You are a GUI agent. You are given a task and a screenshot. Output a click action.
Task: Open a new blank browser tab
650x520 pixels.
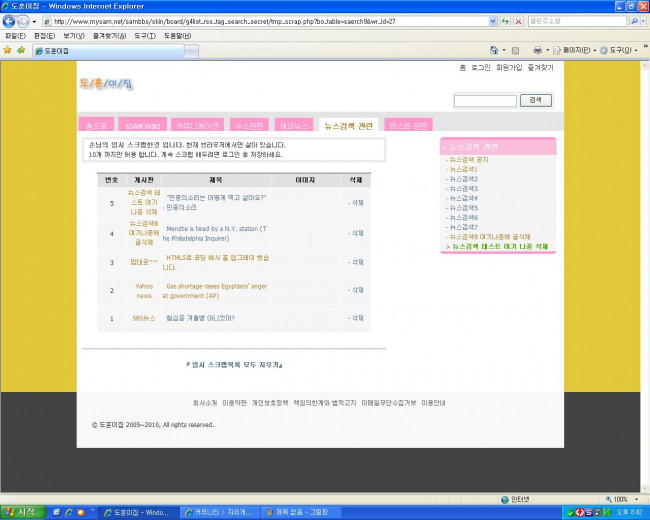coord(191,51)
